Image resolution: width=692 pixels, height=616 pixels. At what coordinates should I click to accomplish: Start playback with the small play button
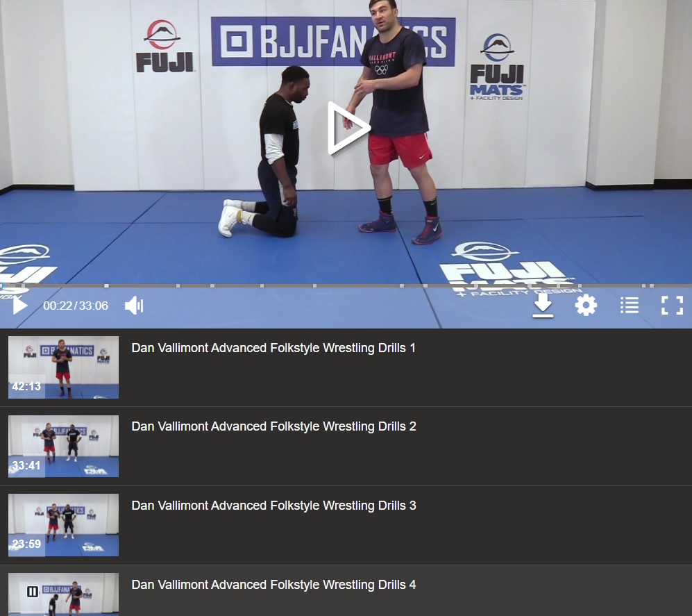[19, 306]
